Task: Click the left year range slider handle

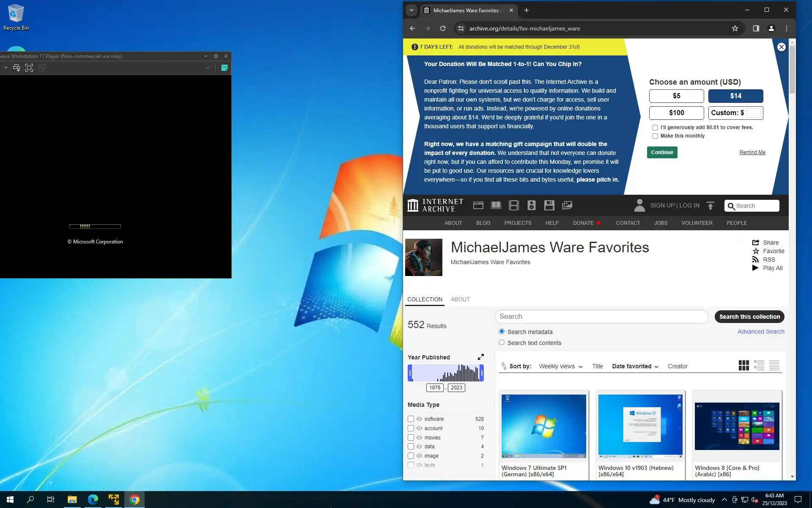Action: (x=410, y=373)
